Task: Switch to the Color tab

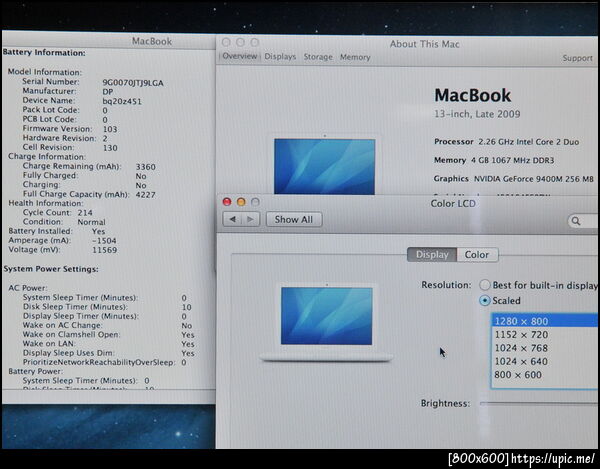Action: (477, 255)
